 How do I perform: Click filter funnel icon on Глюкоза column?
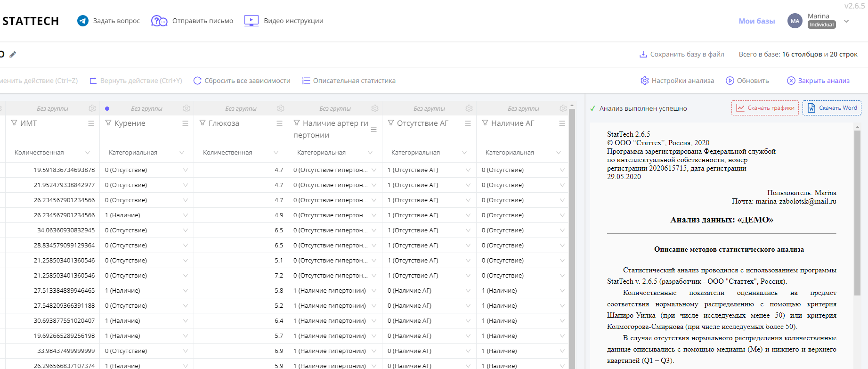pyautogui.click(x=203, y=123)
